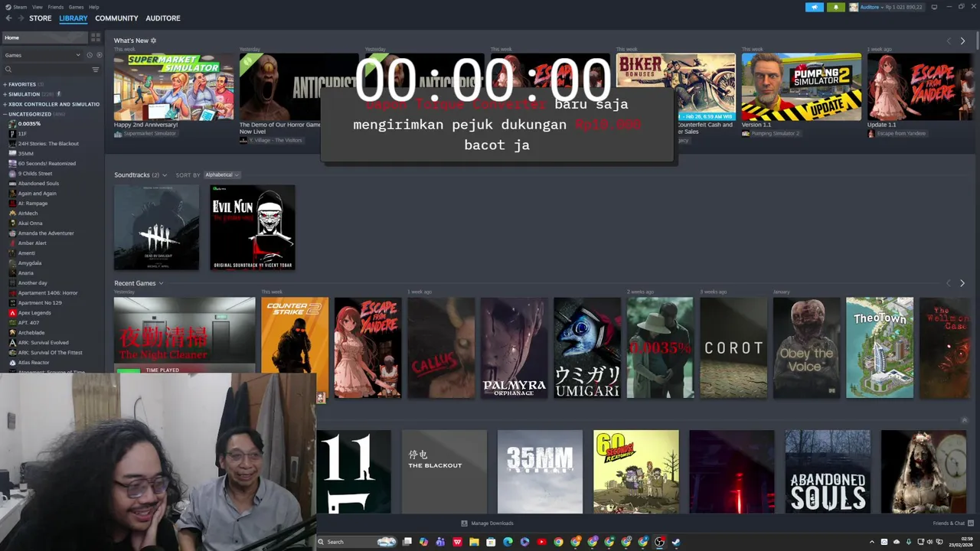The height and width of the screenshot is (551, 980).
Task: Open Escape from Yandere Update 1.1 news
Action: pyautogui.click(x=919, y=86)
